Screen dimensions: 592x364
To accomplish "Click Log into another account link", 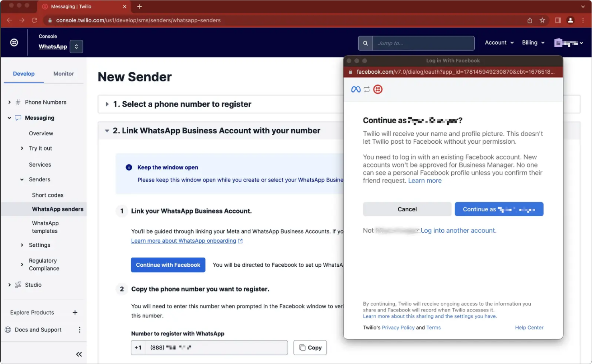I will [458, 230].
